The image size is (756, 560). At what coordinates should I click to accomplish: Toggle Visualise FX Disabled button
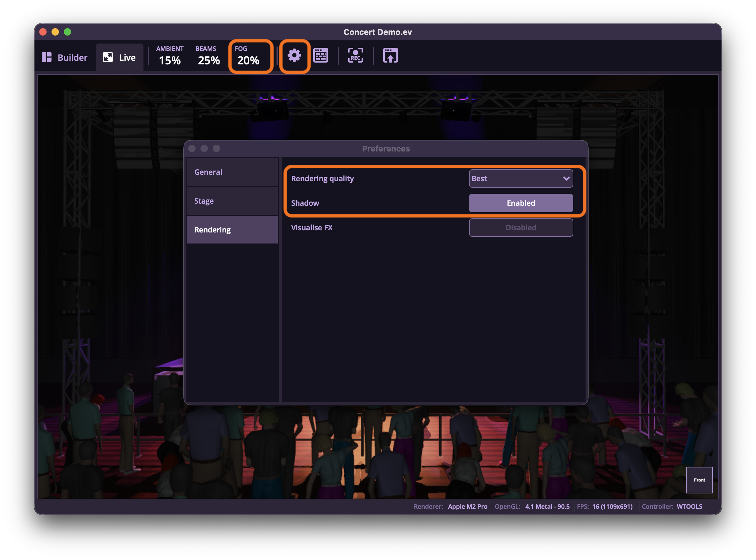point(521,228)
